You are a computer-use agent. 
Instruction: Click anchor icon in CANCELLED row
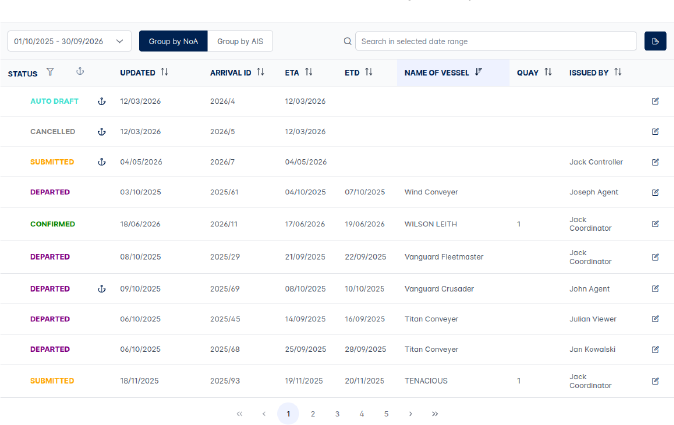pos(101,132)
